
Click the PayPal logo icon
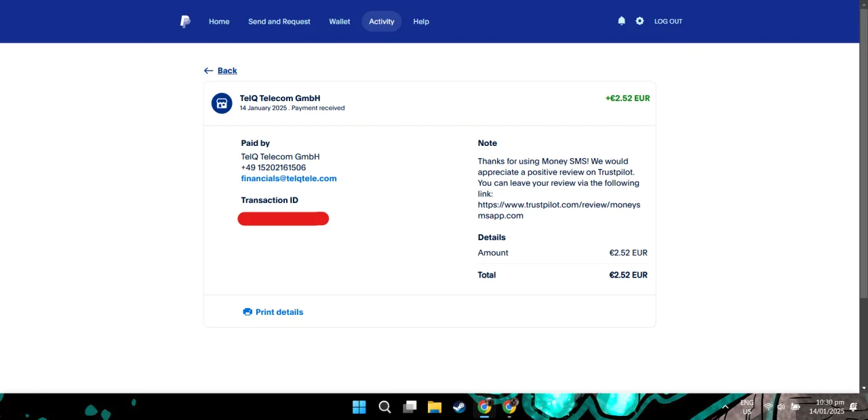(x=185, y=22)
